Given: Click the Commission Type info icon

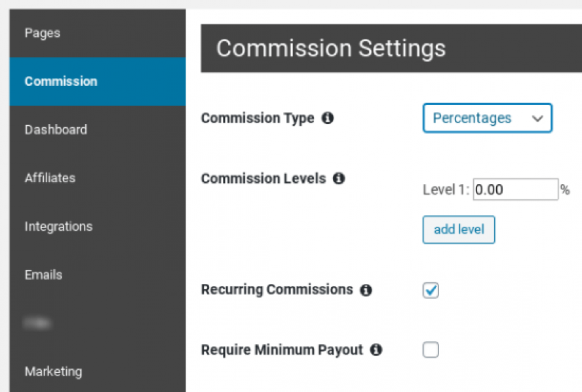Looking at the screenshot, I should [x=328, y=118].
